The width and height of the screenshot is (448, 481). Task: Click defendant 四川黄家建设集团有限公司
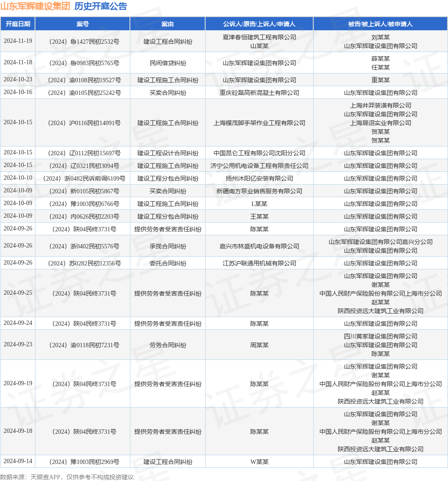[x=381, y=337]
